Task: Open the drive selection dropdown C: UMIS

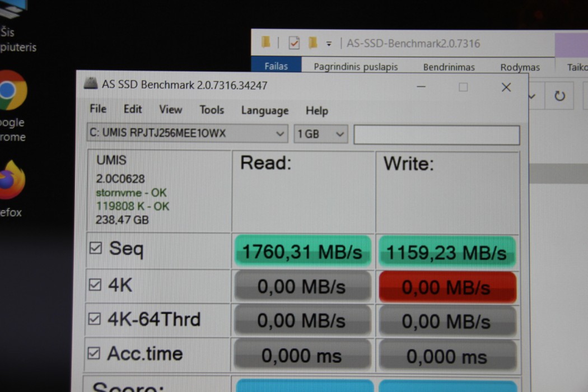Action: pyautogui.click(x=187, y=133)
